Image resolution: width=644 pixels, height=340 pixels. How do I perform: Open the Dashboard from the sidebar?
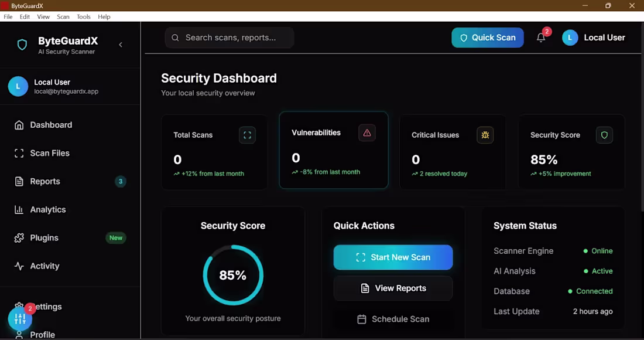click(50, 125)
